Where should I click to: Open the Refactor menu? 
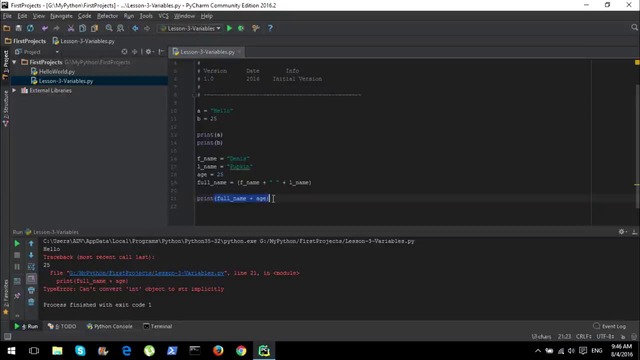coord(107,16)
